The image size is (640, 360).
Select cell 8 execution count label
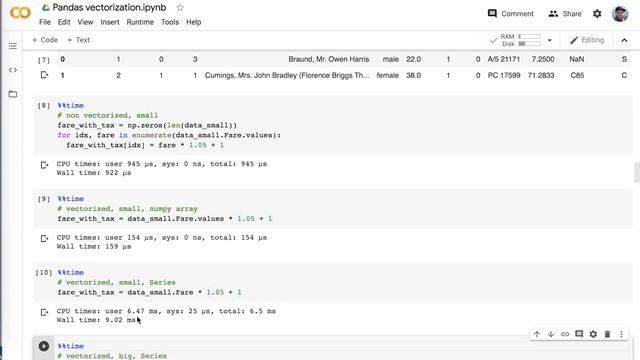click(x=44, y=106)
